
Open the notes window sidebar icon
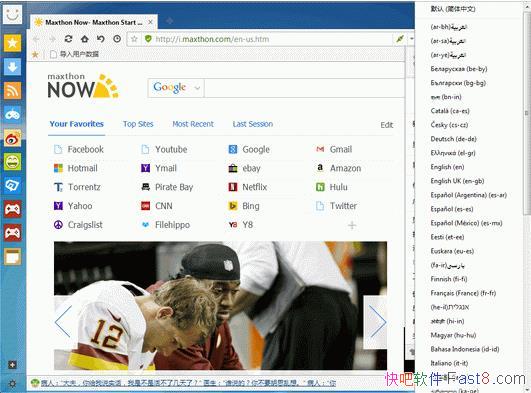pyautogui.click(x=13, y=256)
